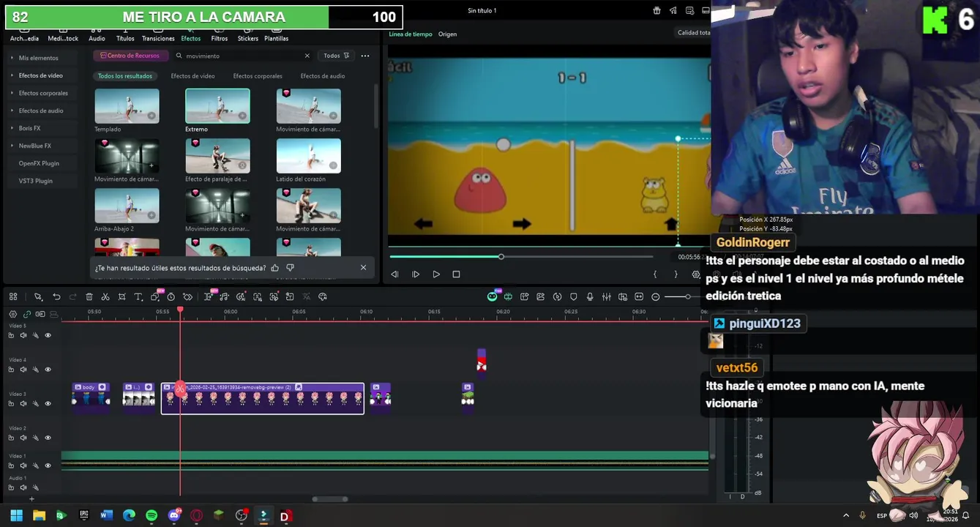The image size is (980, 527).
Task: Dismiss the search feedback bar
Action: pos(363,268)
